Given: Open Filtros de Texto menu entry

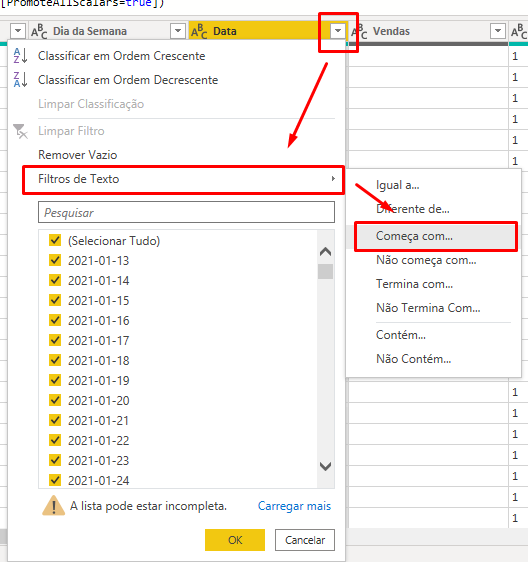Looking at the screenshot, I should [x=183, y=179].
